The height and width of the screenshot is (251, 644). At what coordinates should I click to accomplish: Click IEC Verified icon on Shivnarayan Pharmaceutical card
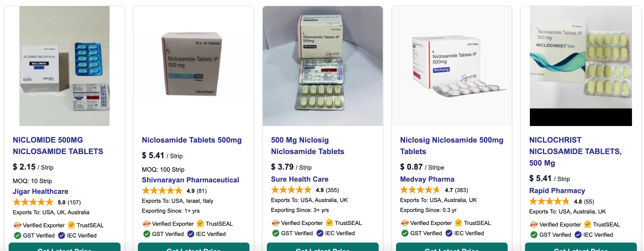tap(191, 234)
